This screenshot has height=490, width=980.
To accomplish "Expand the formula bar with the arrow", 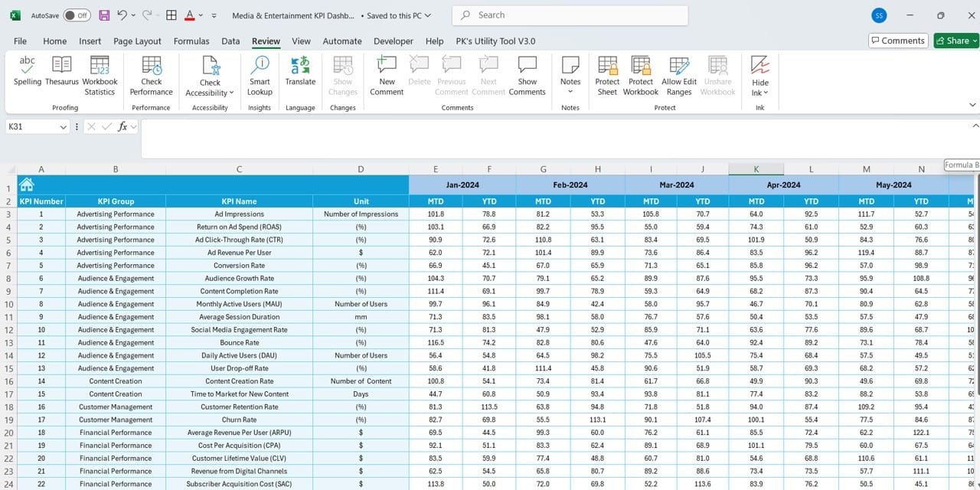I will (975, 126).
